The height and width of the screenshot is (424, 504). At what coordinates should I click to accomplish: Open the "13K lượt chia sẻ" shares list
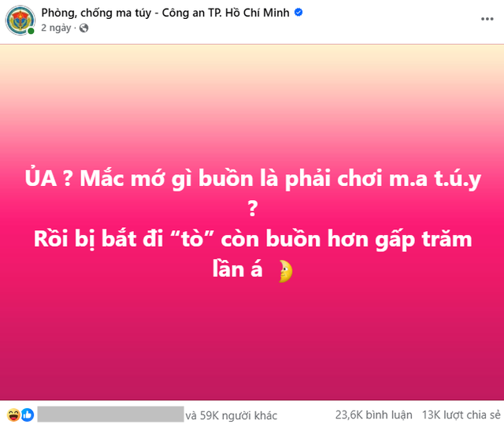(461, 415)
